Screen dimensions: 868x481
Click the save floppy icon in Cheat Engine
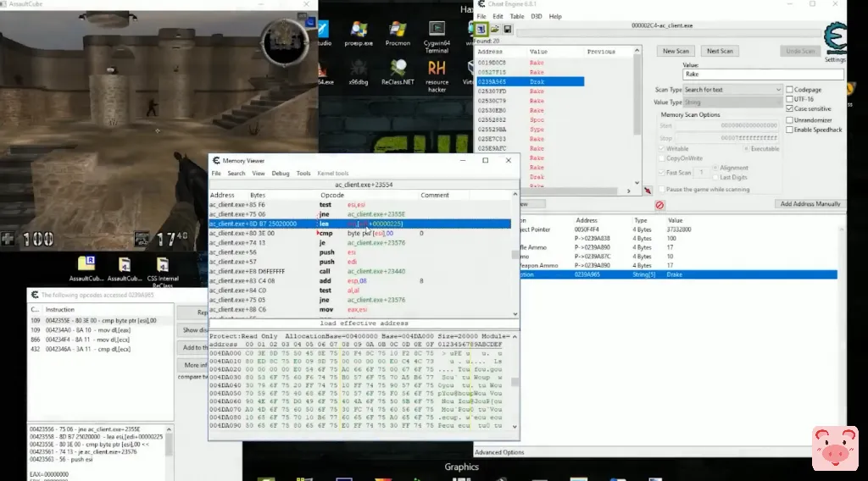point(507,30)
